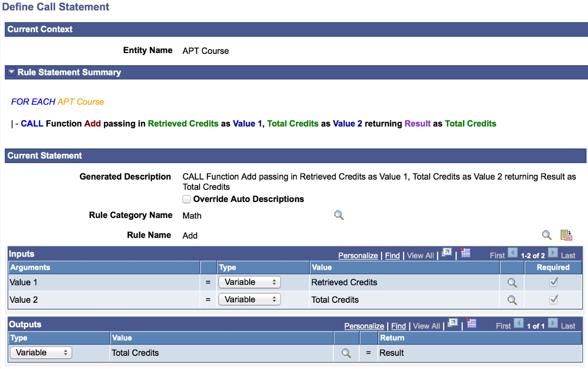
Task: Toggle the Required checkbox for Value 1
Action: [x=553, y=282]
